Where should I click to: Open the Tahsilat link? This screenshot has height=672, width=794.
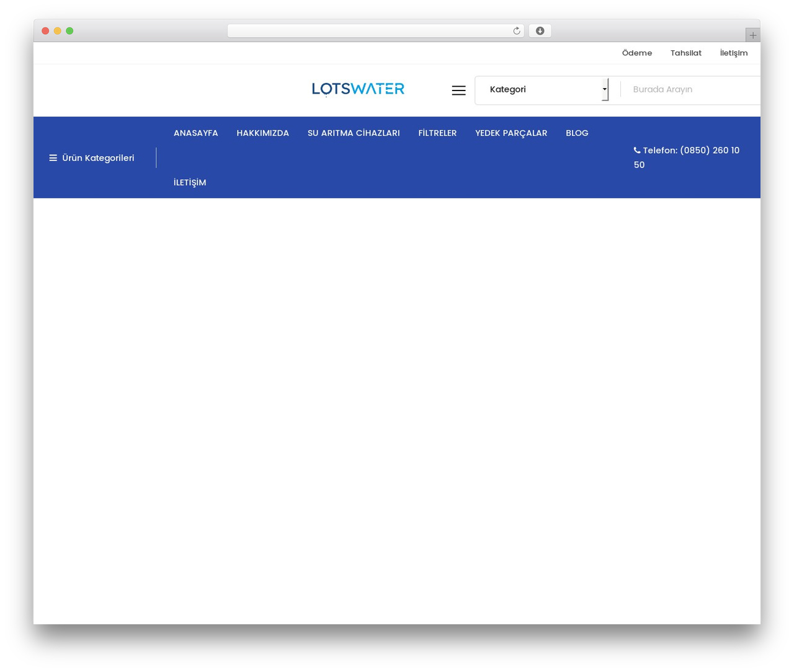click(686, 53)
